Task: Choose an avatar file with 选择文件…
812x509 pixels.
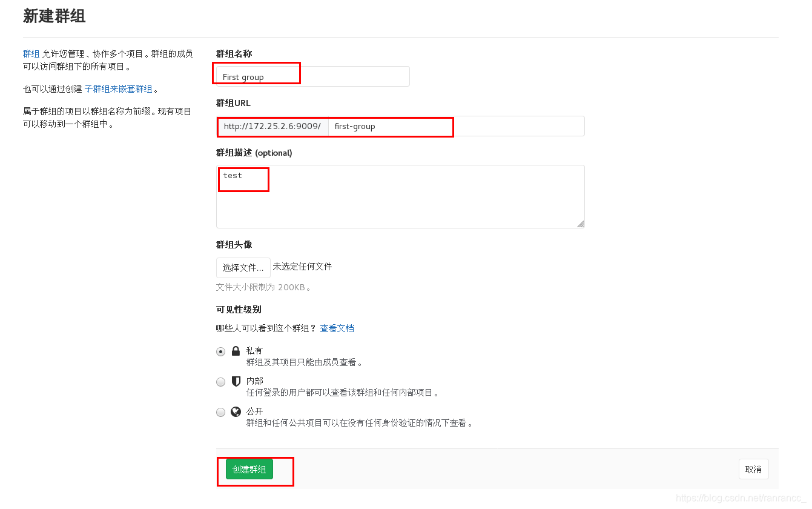Action: pos(243,267)
